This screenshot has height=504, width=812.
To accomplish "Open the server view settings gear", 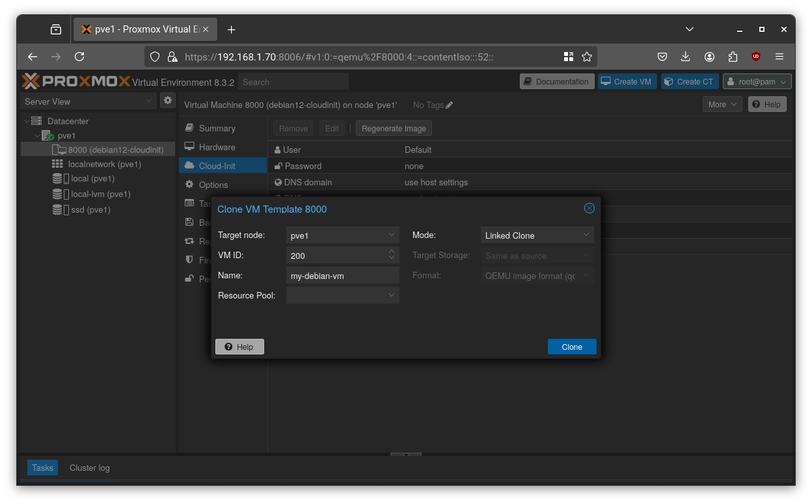I will coord(168,100).
